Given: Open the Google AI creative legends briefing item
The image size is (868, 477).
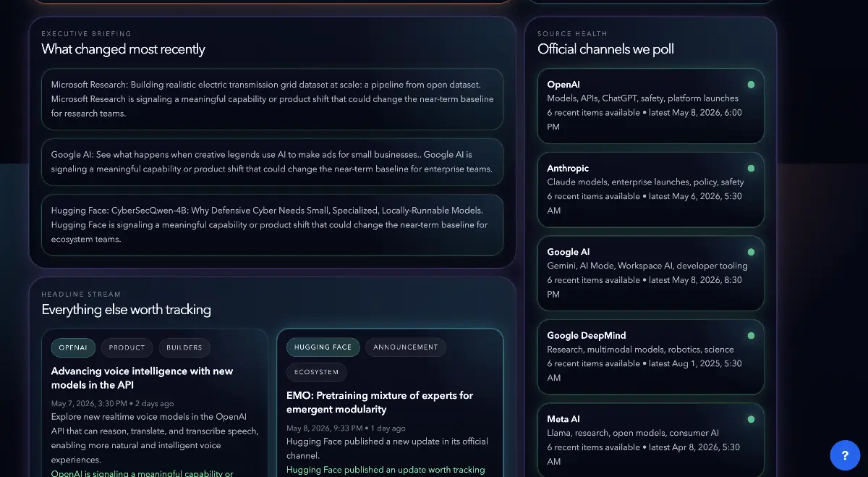Looking at the screenshot, I should (x=273, y=162).
